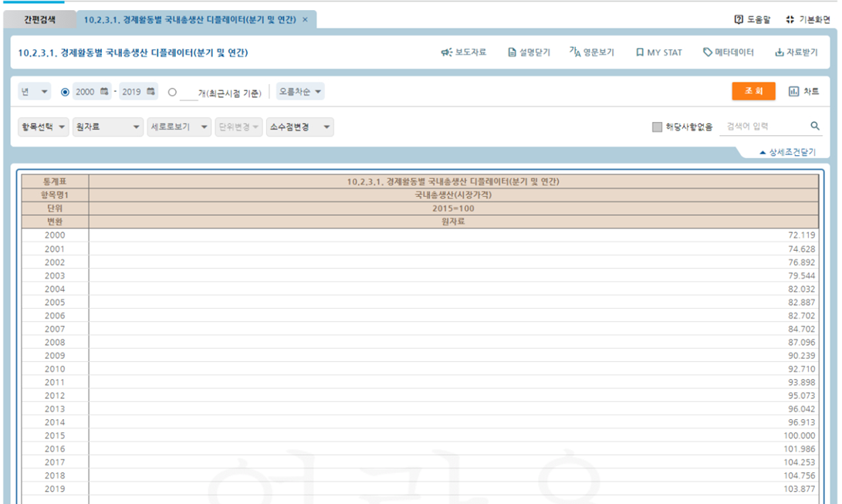This screenshot has height=504, width=842.
Task: Click the 설명닫기 document icon
Action: click(512, 52)
